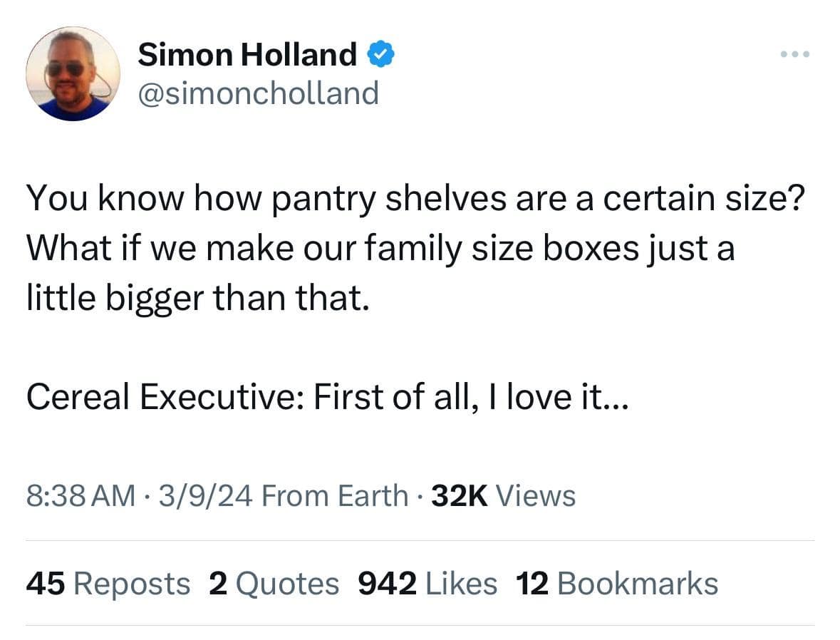The height and width of the screenshot is (640, 840).
Task: Click the 8:38 AM timestamp
Action: [81, 495]
